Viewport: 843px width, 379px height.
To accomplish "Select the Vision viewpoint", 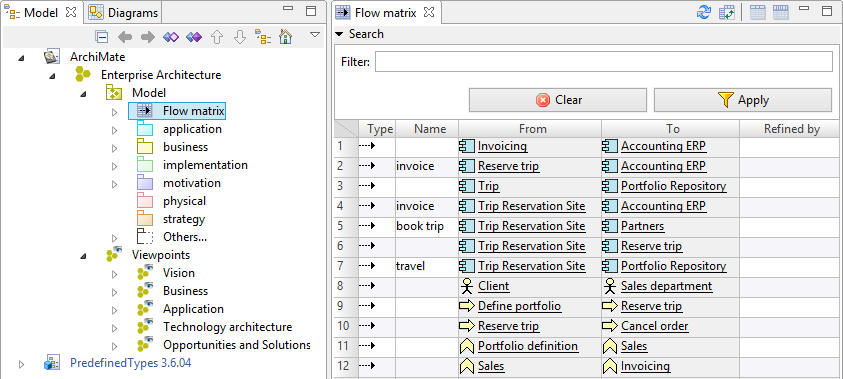I will point(178,273).
